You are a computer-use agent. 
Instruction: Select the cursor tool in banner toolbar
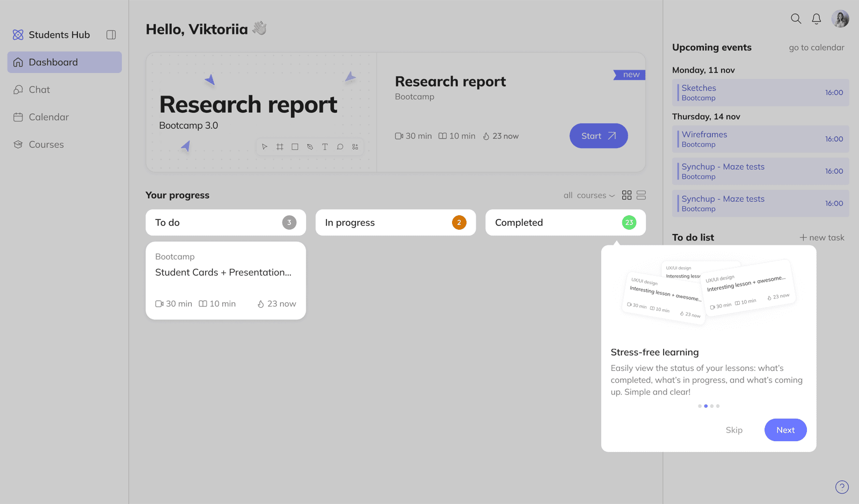point(265,147)
